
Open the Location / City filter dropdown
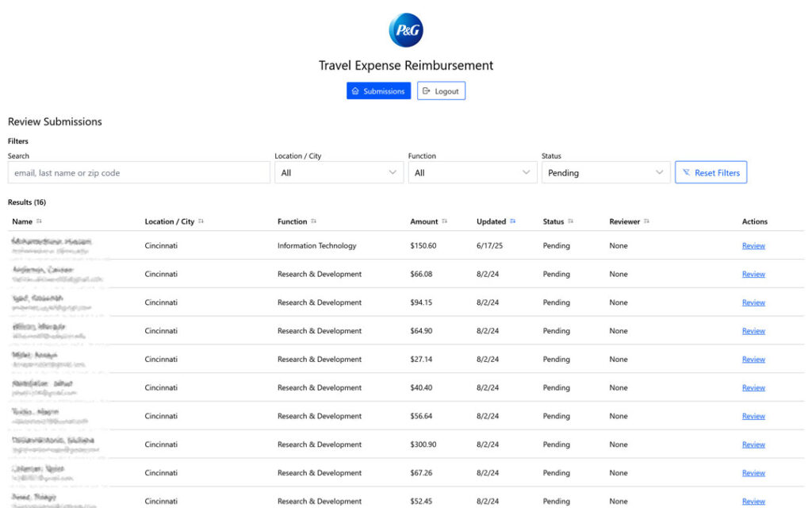pos(339,172)
